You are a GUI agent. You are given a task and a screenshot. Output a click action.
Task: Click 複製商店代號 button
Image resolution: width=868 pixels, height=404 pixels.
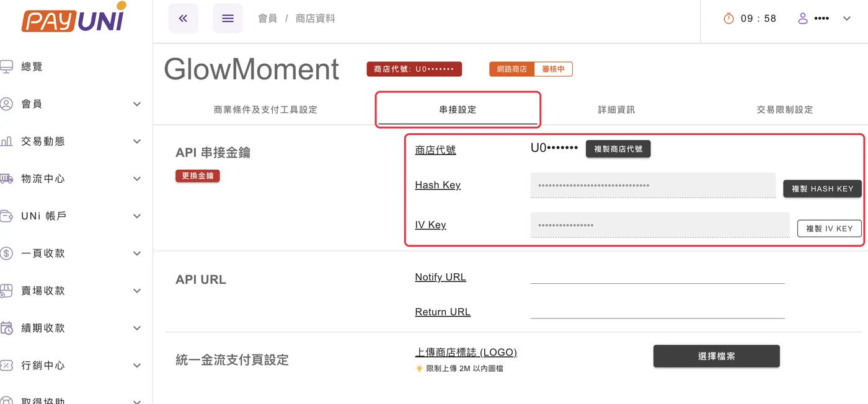point(618,149)
